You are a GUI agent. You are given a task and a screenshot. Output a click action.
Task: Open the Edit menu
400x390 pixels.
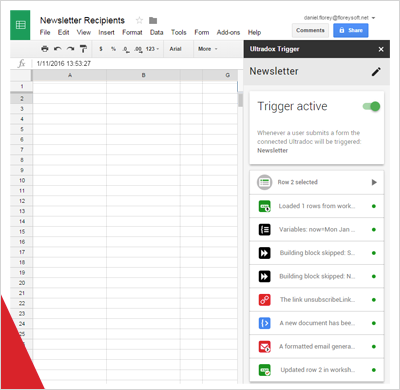coord(63,32)
